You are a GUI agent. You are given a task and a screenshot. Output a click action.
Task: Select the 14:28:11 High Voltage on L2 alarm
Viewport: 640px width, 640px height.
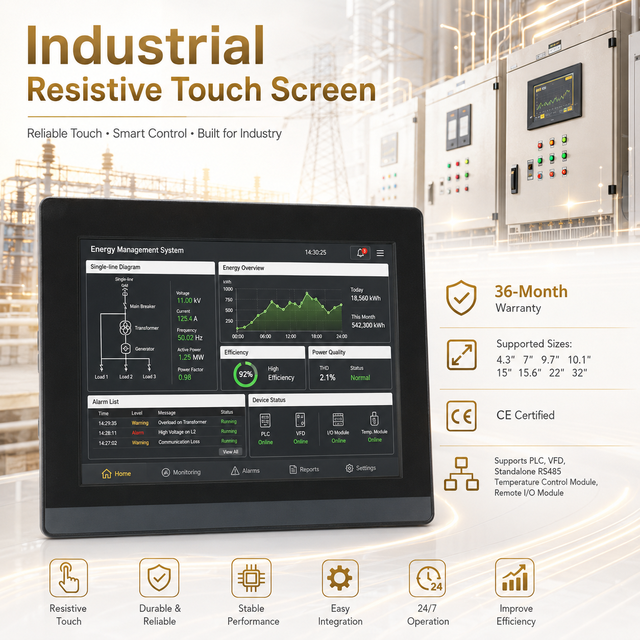pyautogui.click(x=167, y=432)
